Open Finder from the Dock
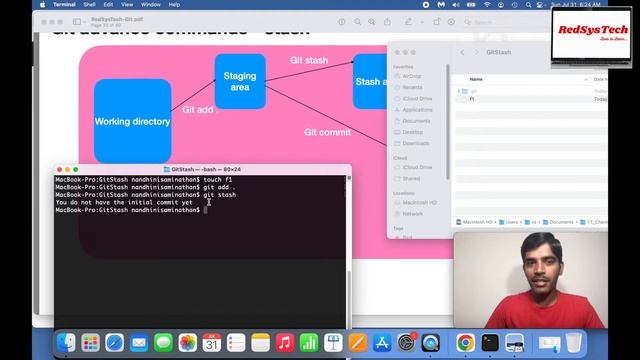This screenshot has width=640, height=360. [66, 343]
